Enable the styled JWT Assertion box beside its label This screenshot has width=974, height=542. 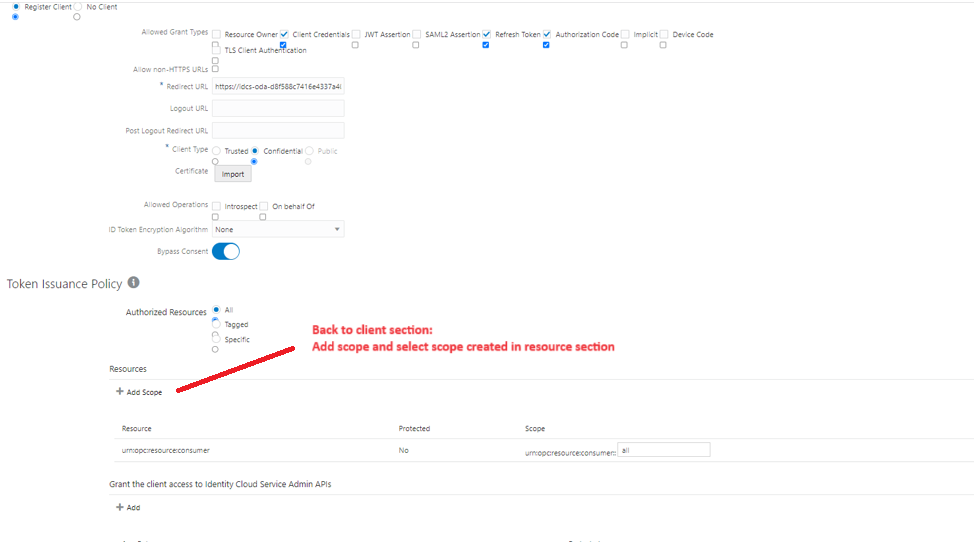coord(356,34)
